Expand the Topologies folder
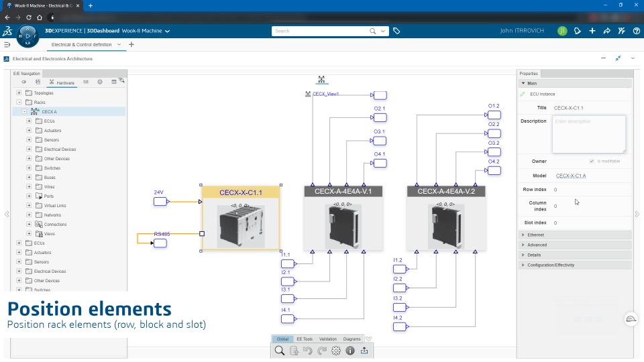 coord(19,93)
